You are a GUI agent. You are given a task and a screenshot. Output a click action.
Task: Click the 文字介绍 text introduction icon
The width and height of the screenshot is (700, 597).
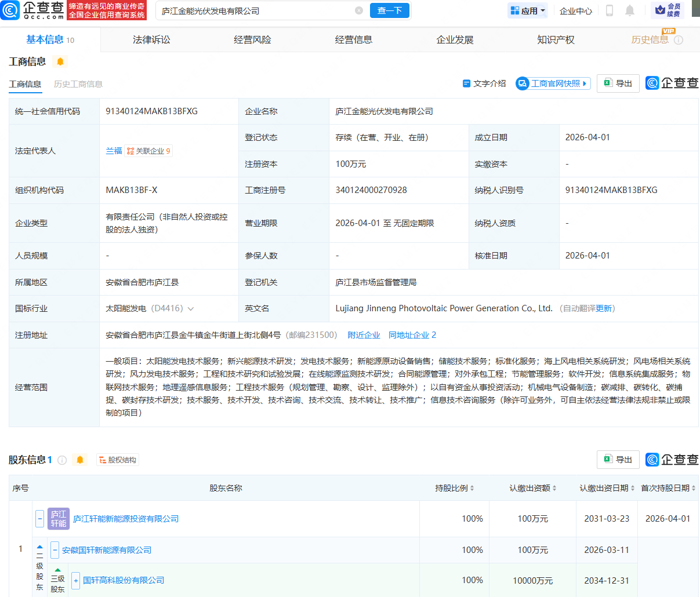click(467, 83)
